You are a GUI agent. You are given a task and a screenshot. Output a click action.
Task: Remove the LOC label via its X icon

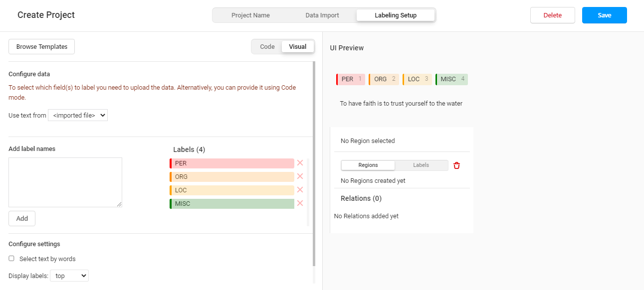point(300,190)
